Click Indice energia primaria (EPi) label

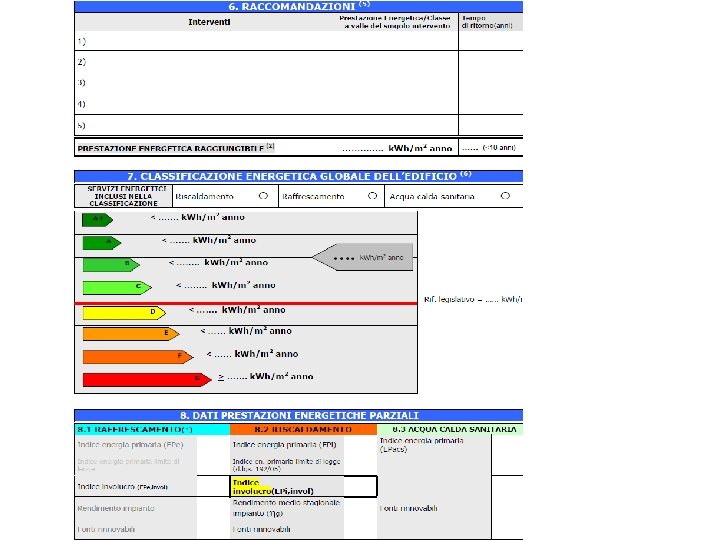[284, 445]
